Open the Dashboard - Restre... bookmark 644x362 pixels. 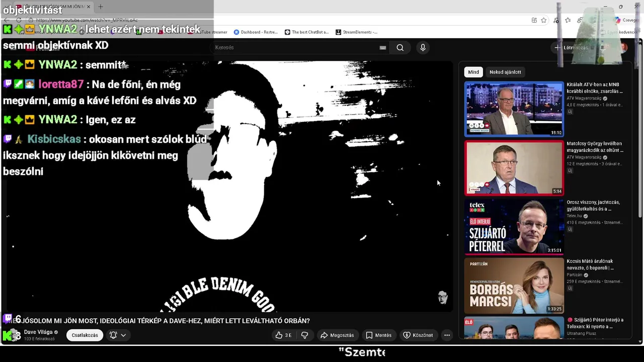(256, 32)
